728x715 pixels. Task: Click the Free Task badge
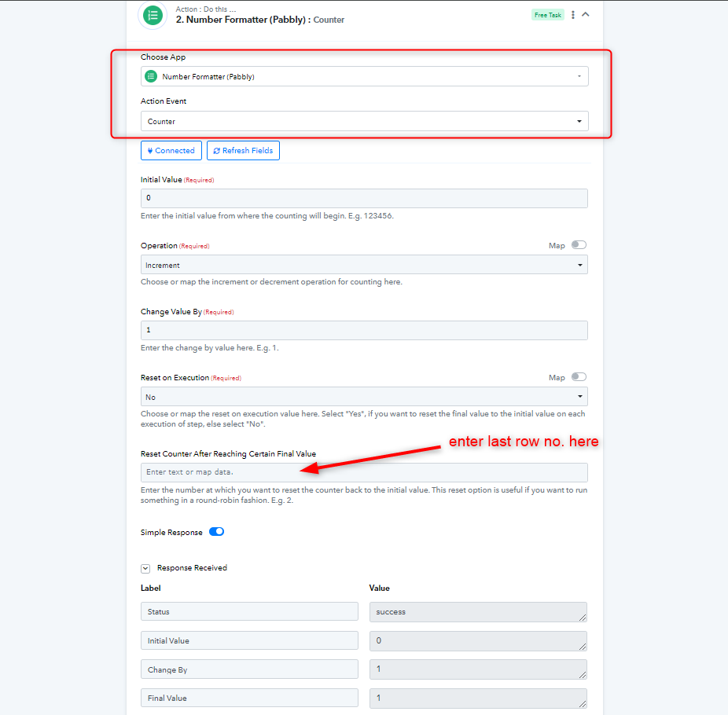click(x=547, y=15)
